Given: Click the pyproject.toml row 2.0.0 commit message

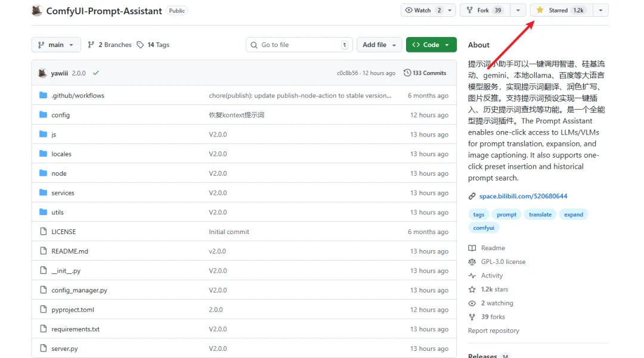Looking at the screenshot, I should pyautogui.click(x=216, y=310).
